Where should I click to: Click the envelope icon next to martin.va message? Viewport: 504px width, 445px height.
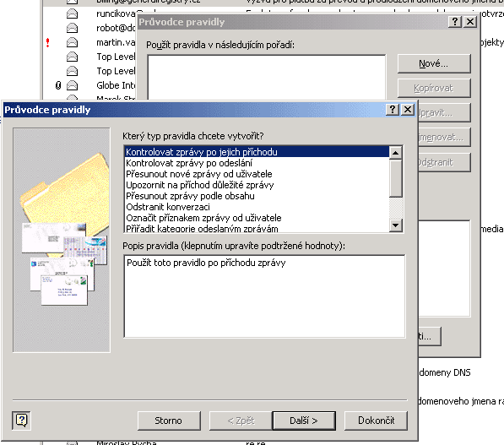click(72, 42)
